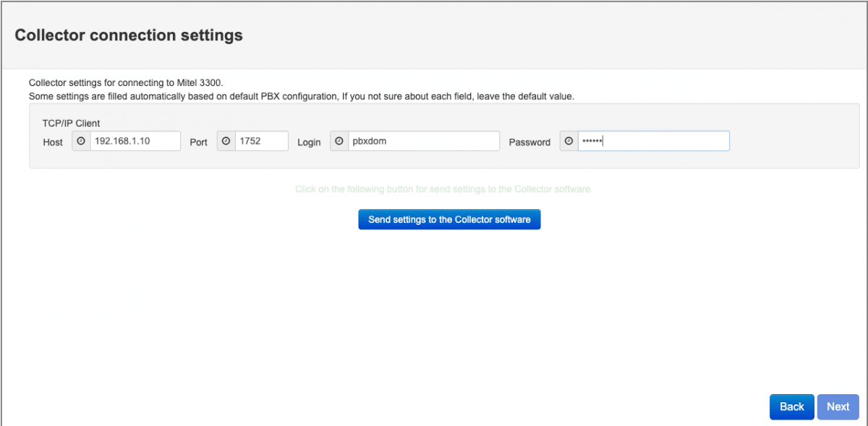The image size is (868, 426).
Task: Click the Host label text
Action: click(x=53, y=142)
